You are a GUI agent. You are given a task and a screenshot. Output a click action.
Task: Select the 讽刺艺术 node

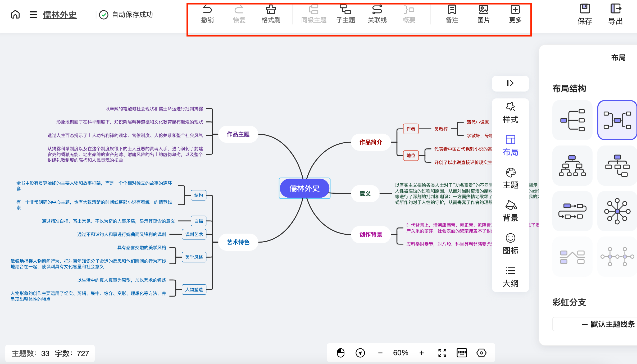(x=194, y=234)
